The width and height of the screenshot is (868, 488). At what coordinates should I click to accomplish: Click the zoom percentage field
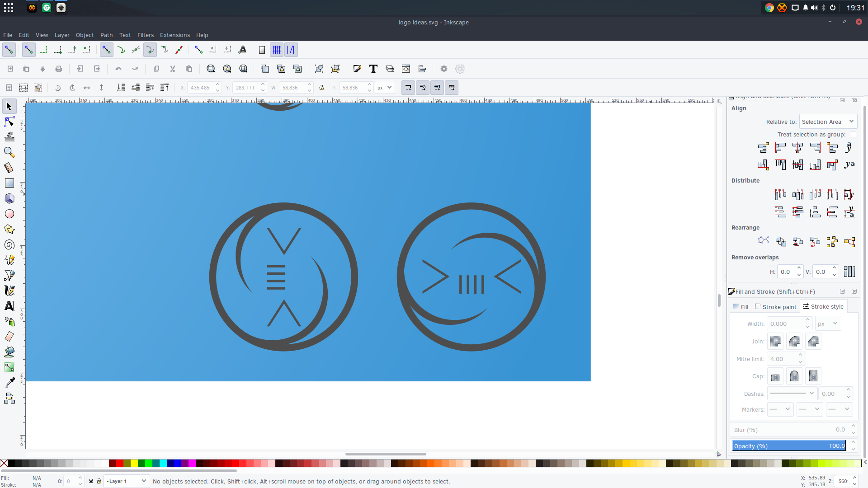(843, 481)
